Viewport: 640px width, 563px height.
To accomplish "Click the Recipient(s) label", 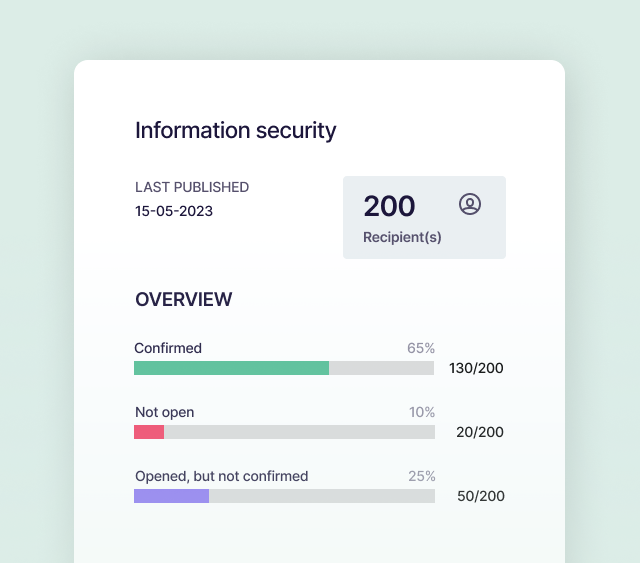I will point(402,238).
